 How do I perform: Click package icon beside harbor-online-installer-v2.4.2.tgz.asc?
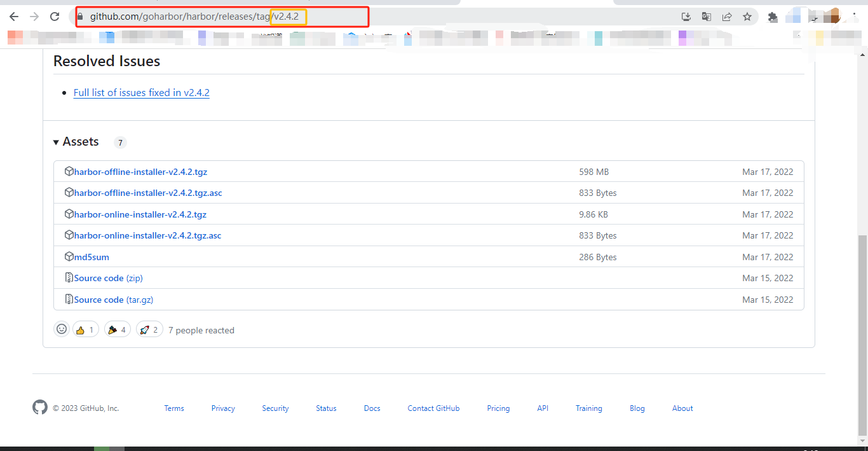(x=69, y=235)
